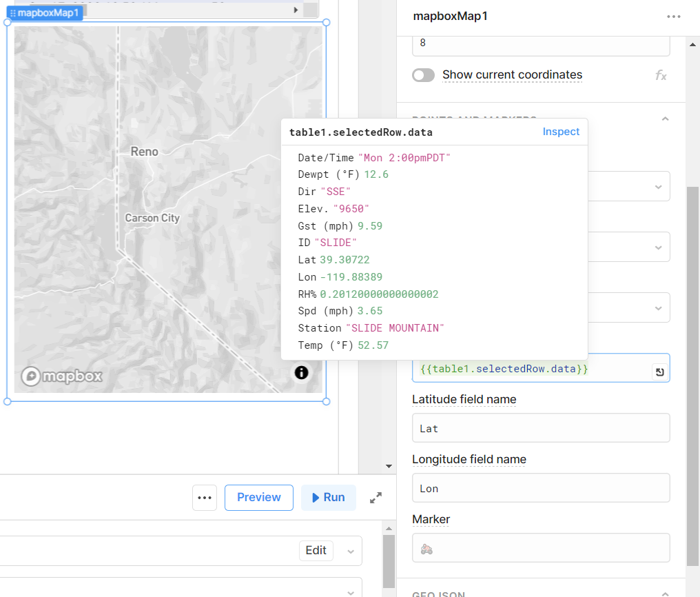Click inside the Longitude field name input

pyautogui.click(x=541, y=488)
